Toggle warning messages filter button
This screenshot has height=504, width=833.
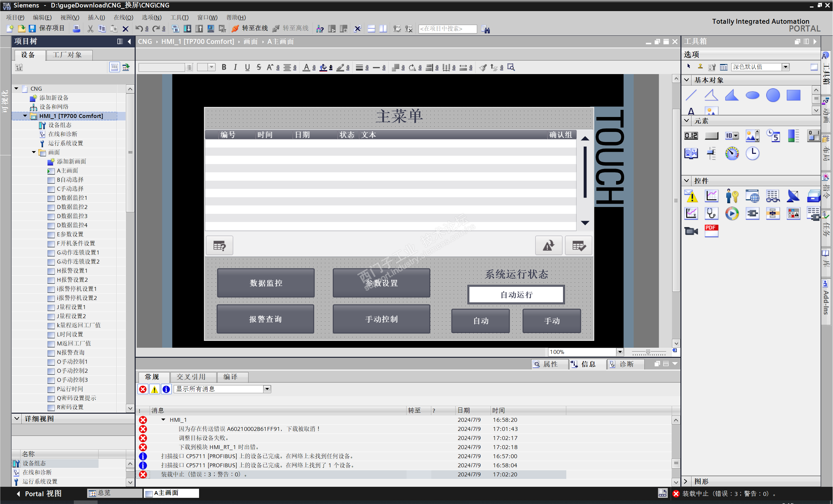click(x=155, y=389)
